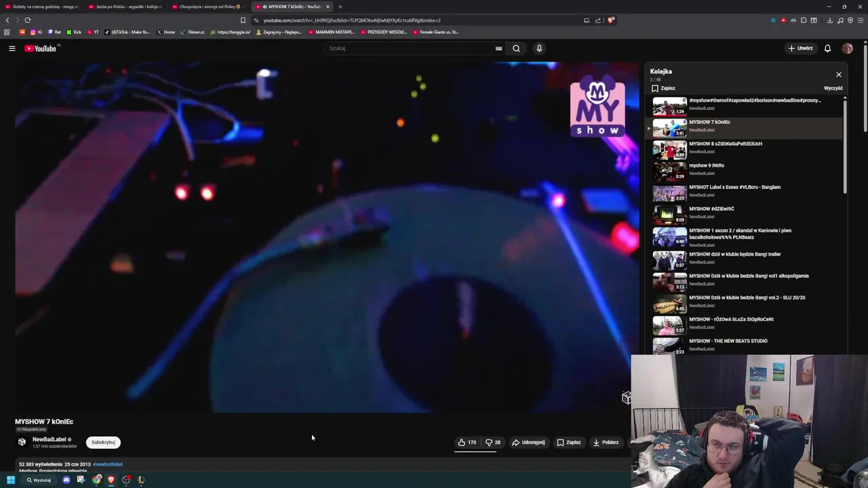868x488 pixels.
Task: Open the YouTube guide hamburger menu
Action: point(12,48)
